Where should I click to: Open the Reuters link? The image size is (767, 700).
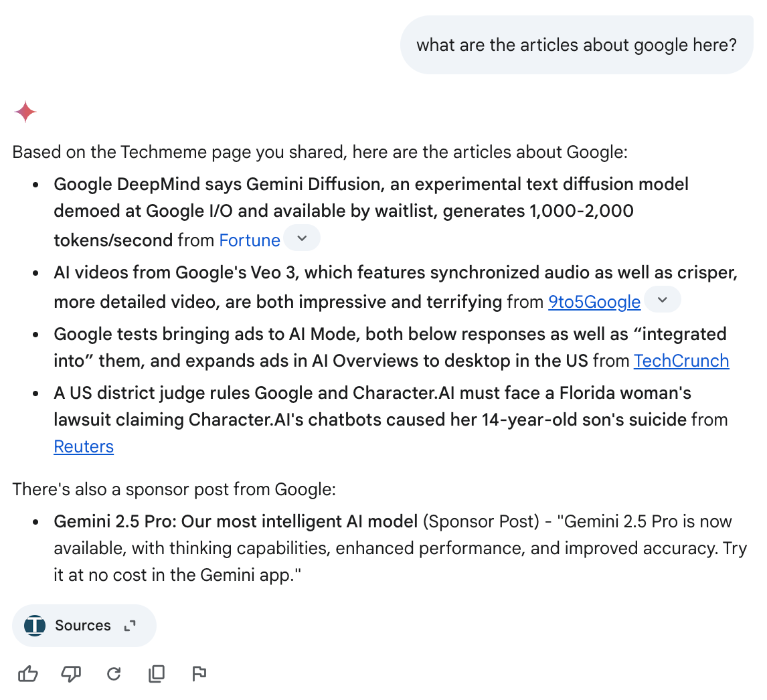click(x=84, y=446)
